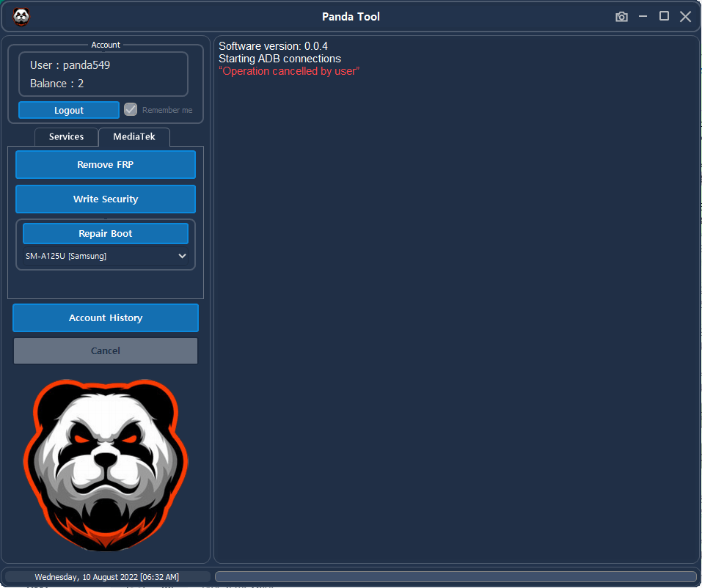Click the panda app icon in the title bar
This screenshot has height=588, width=702.
(21, 17)
